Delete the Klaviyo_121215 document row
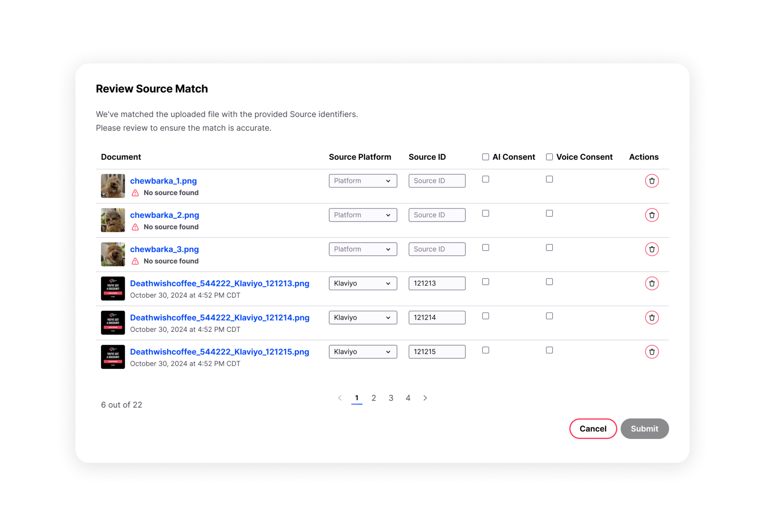This screenshot has width=765, height=532. [x=652, y=352]
